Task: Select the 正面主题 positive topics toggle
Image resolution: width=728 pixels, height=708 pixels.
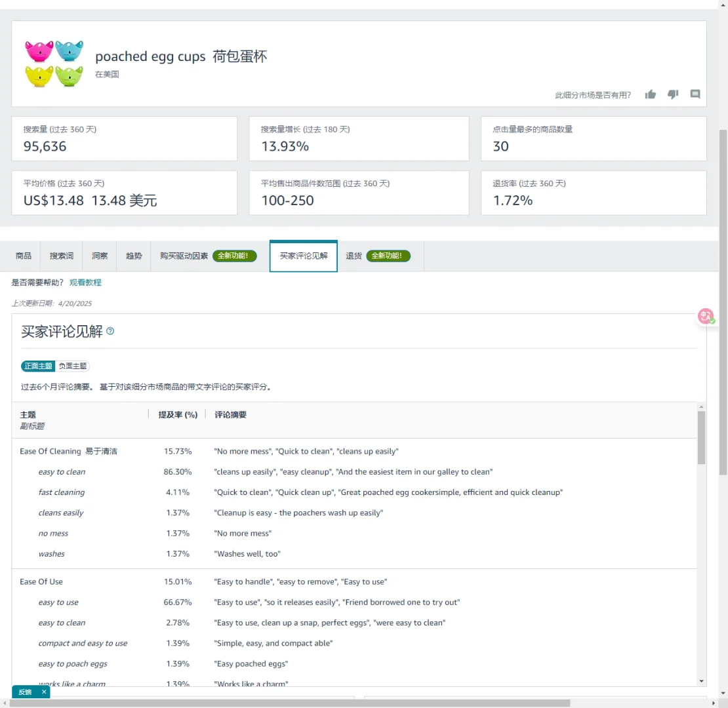Action: tap(38, 366)
